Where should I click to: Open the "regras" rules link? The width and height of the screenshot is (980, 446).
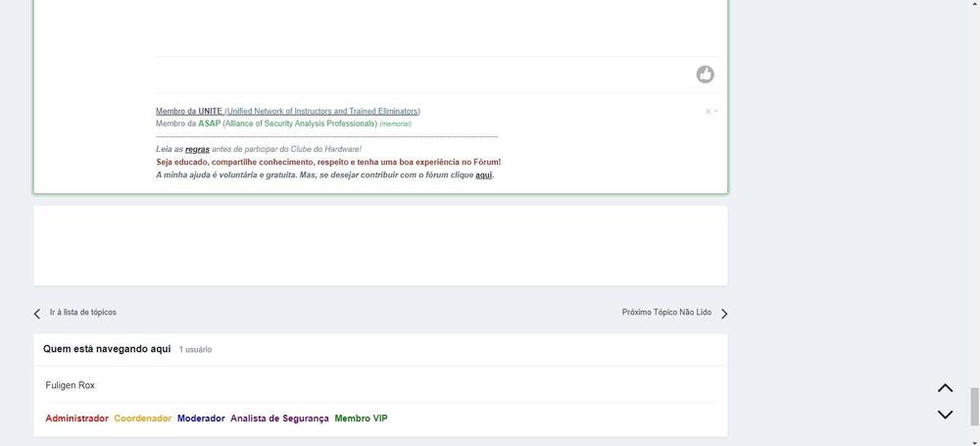(x=197, y=149)
